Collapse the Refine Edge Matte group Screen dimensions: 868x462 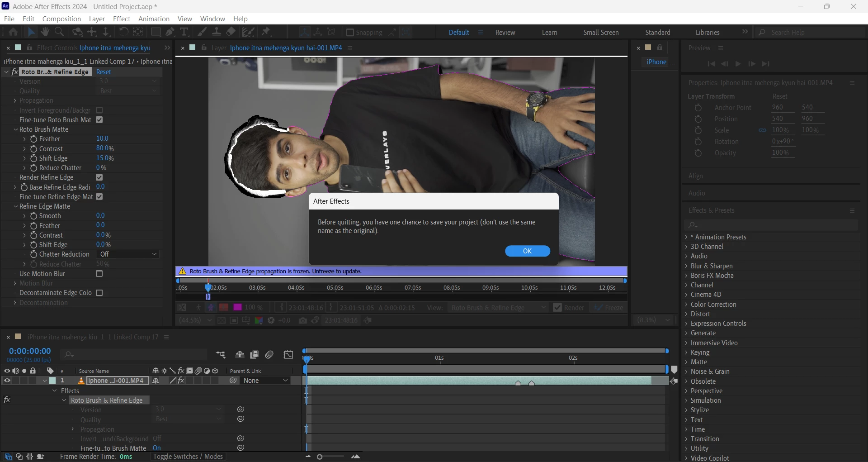point(16,206)
